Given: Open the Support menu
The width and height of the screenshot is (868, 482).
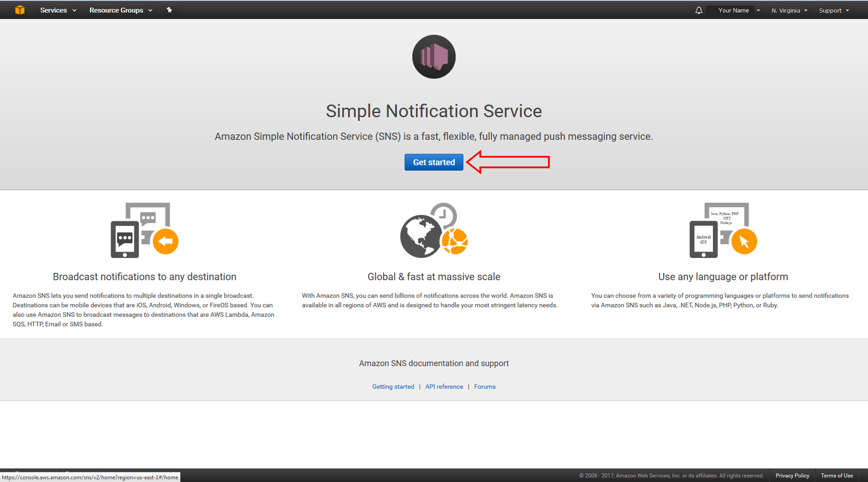Looking at the screenshot, I should [833, 10].
